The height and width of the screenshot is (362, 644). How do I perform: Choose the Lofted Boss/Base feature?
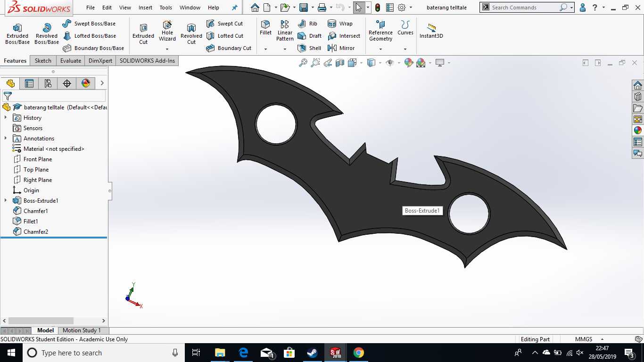pos(89,36)
